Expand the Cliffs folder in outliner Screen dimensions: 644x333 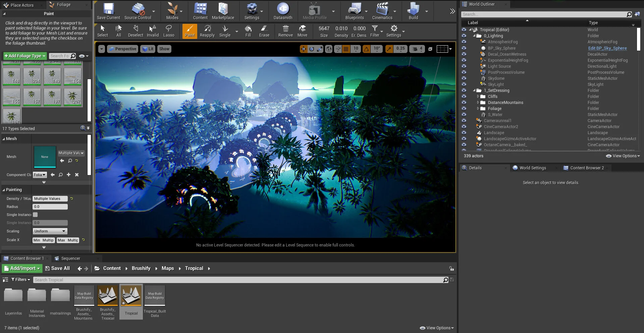478,97
